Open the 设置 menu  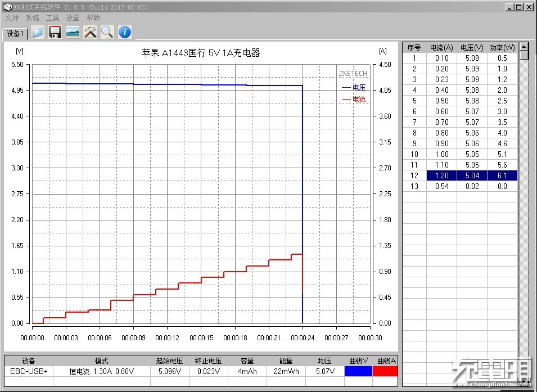pos(73,18)
